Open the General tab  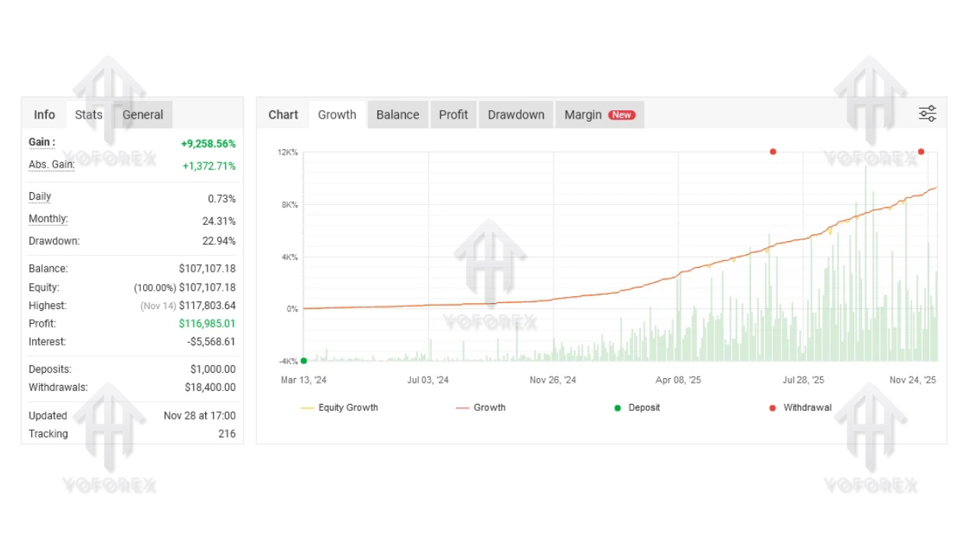coord(142,114)
